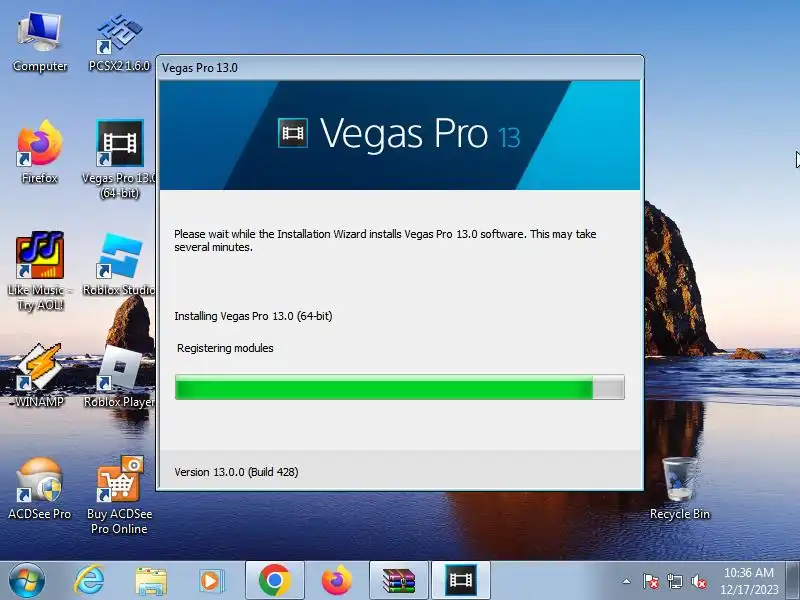Select the Roblox Player desktop shortcut
The width and height of the screenshot is (800, 600).
120,378
